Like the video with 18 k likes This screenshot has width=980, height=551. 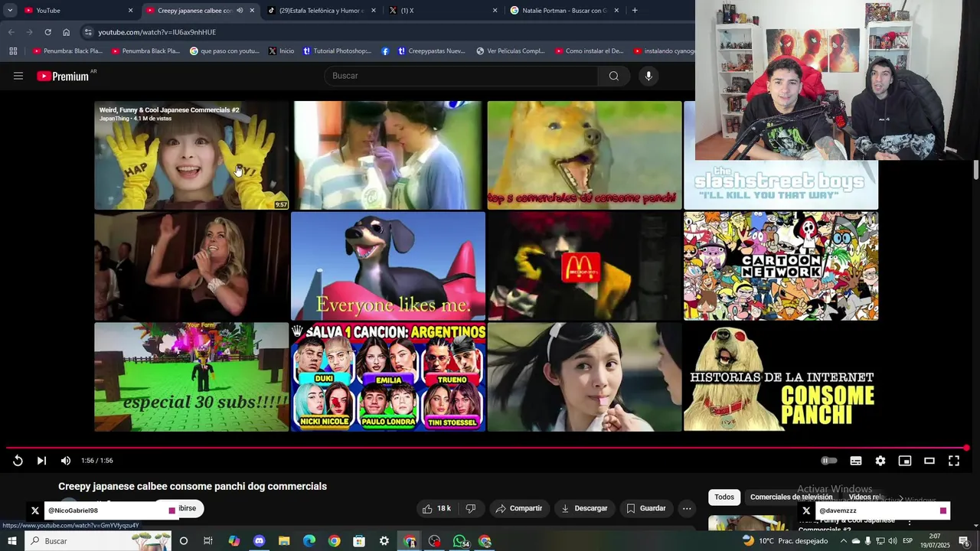(436, 508)
